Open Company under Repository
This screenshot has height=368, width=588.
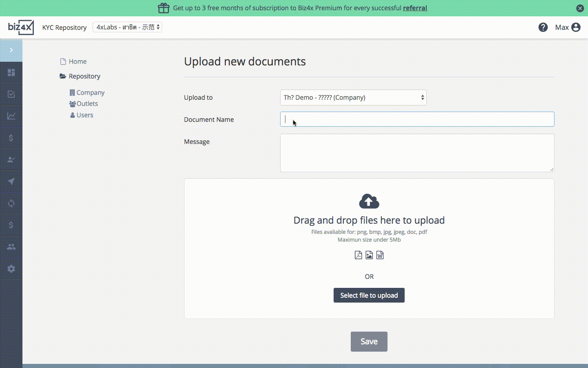tap(87, 92)
